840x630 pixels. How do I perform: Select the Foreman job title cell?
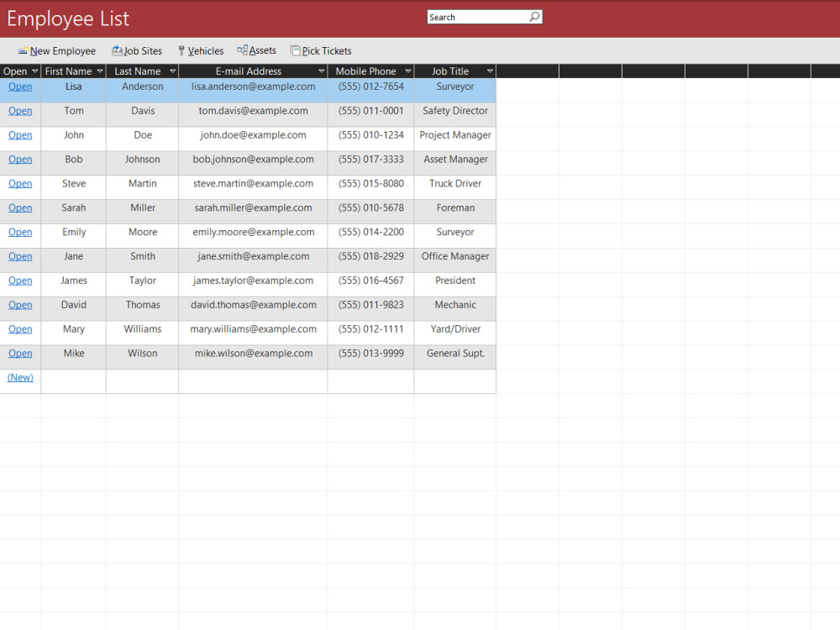tap(454, 212)
